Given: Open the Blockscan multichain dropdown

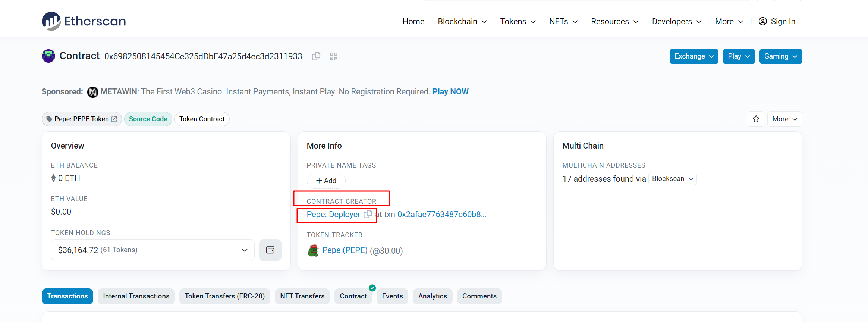Looking at the screenshot, I should (x=673, y=179).
